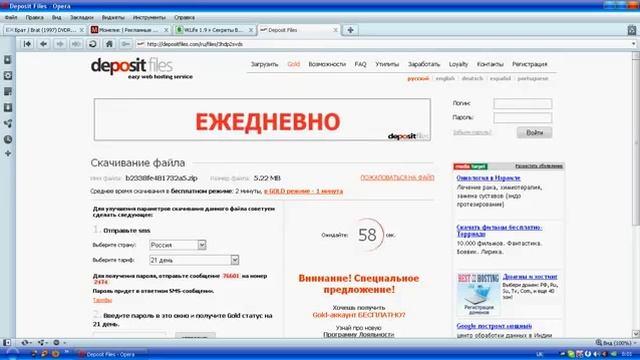Click the Логин input field
Screen dimensions: 640x360
click(x=522, y=104)
